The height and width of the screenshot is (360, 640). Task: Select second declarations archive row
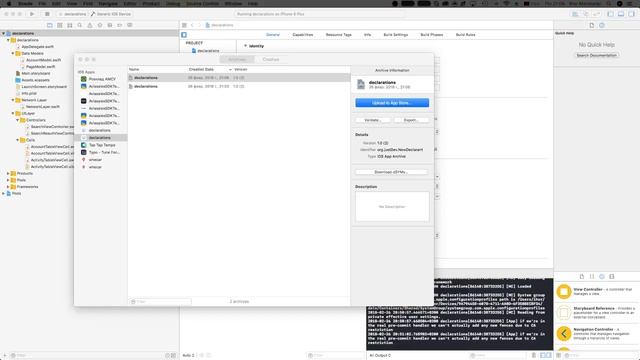239,87
